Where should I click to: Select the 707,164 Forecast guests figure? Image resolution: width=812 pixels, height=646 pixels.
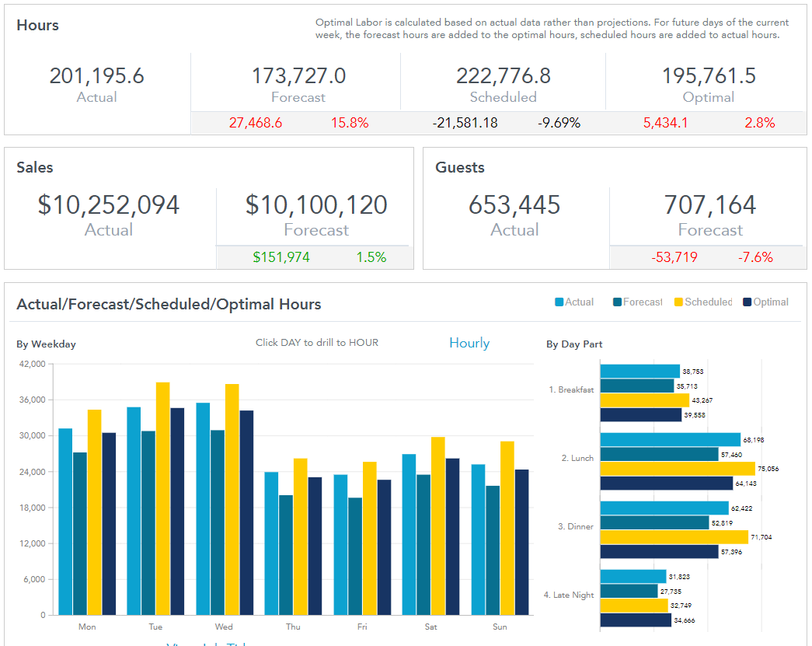coord(710,204)
